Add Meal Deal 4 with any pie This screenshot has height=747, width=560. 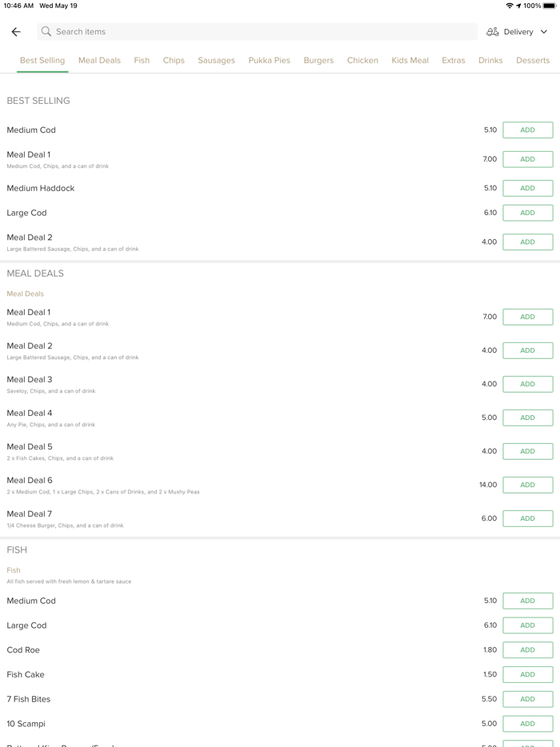(x=527, y=418)
